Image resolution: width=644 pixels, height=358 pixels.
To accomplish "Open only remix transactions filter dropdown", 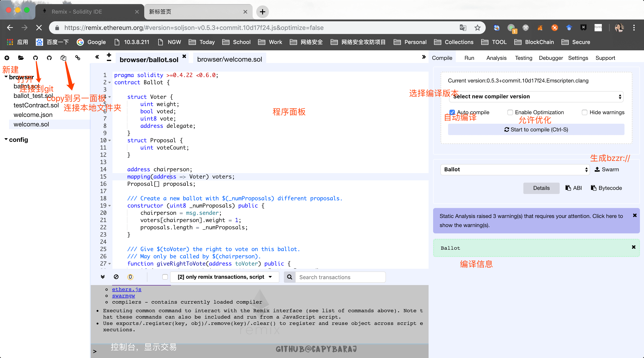I will pyautogui.click(x=224, y=277).
